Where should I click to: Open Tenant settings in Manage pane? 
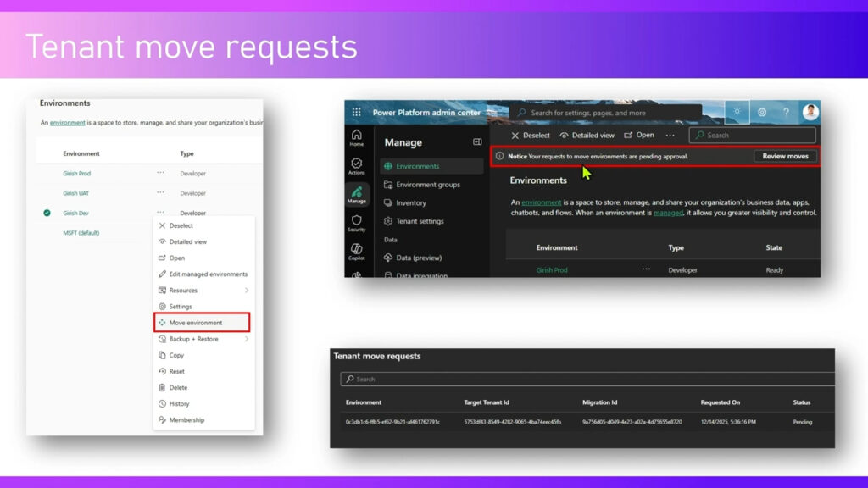click(420, 221)
